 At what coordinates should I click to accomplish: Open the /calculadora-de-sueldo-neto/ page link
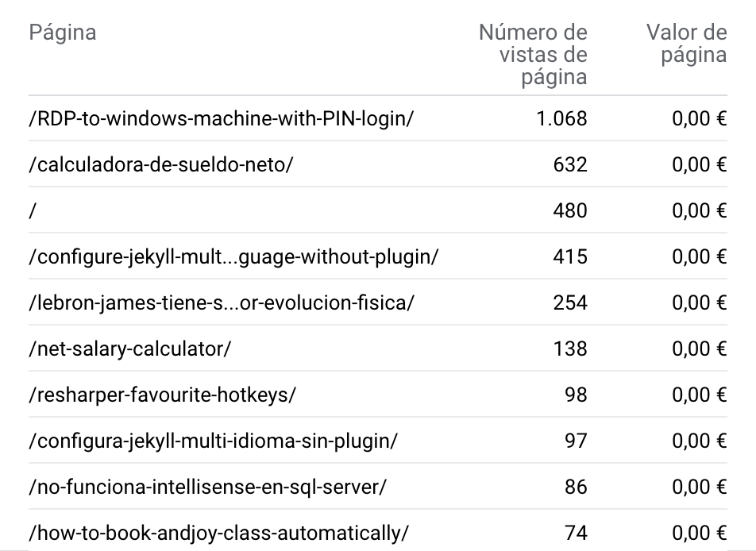[x=161, y=165]
